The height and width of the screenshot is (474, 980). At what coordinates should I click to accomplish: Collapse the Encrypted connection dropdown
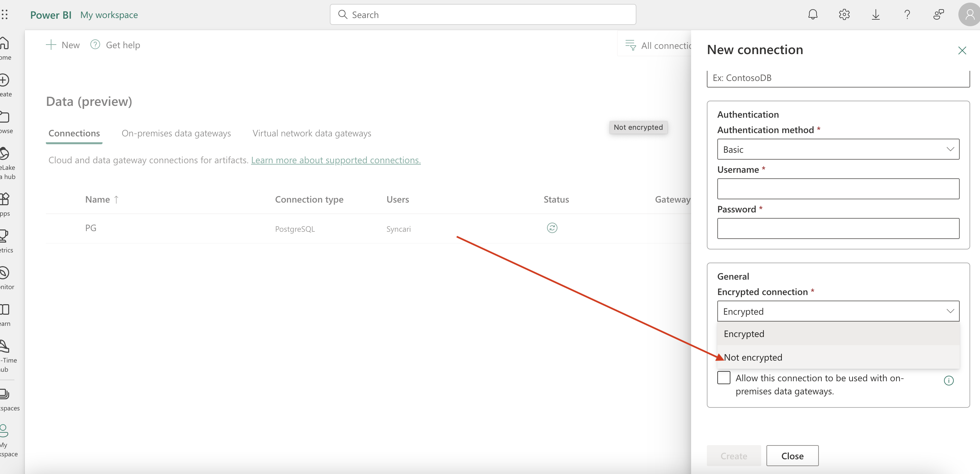tap(838, 311)
